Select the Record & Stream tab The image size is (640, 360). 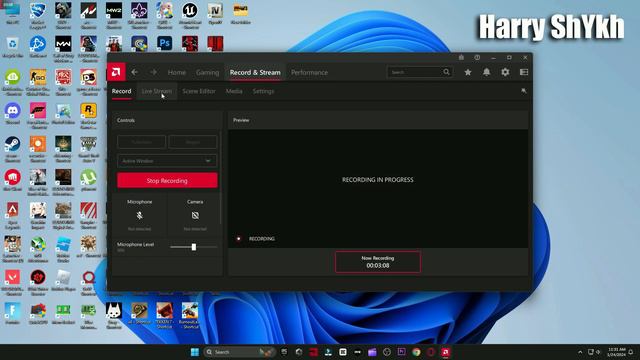pyautogui.click(x=255, y=72)
